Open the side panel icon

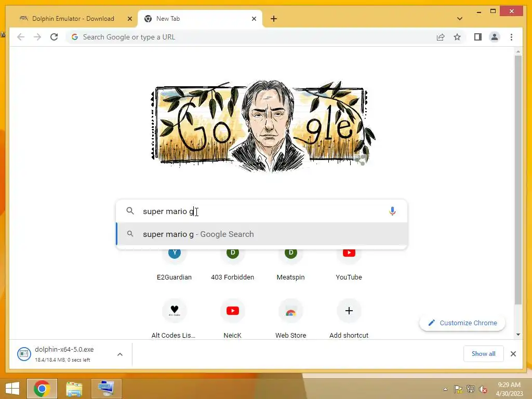coord(478,37)
